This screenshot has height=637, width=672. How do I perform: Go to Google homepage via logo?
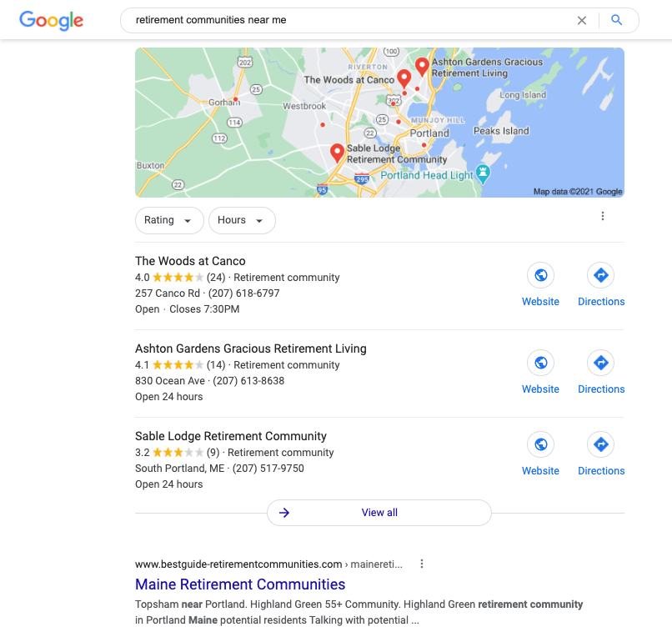point(51,20)
